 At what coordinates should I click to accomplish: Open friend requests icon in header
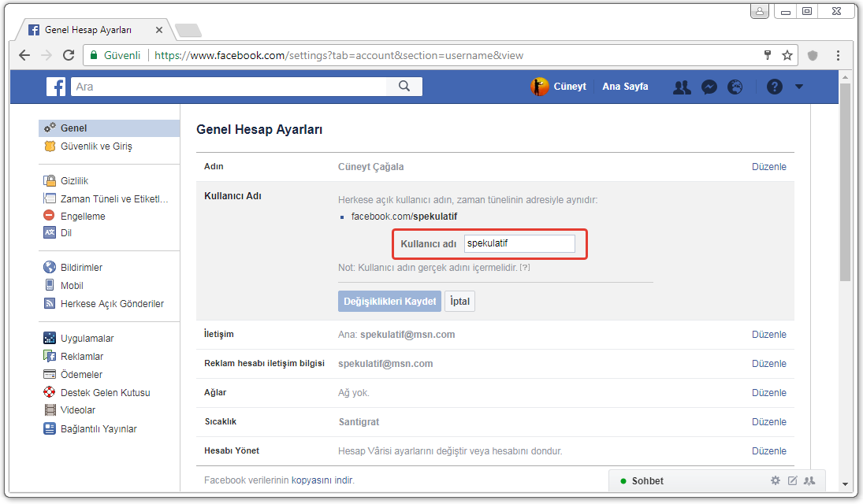click(682, 87)
